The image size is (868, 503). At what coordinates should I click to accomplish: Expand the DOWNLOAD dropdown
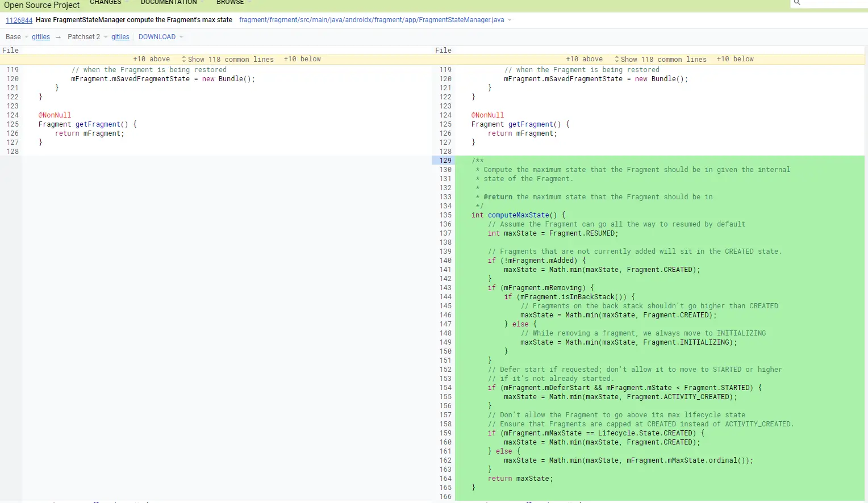(161, 37)
